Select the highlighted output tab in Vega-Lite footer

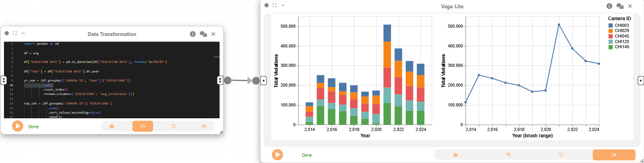pos(614,155)
